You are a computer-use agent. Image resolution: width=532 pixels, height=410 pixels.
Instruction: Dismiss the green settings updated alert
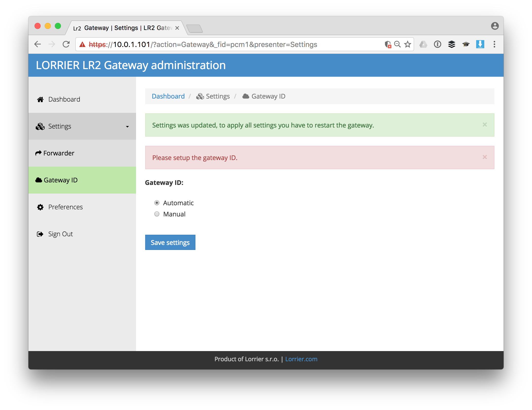(485, 124)
